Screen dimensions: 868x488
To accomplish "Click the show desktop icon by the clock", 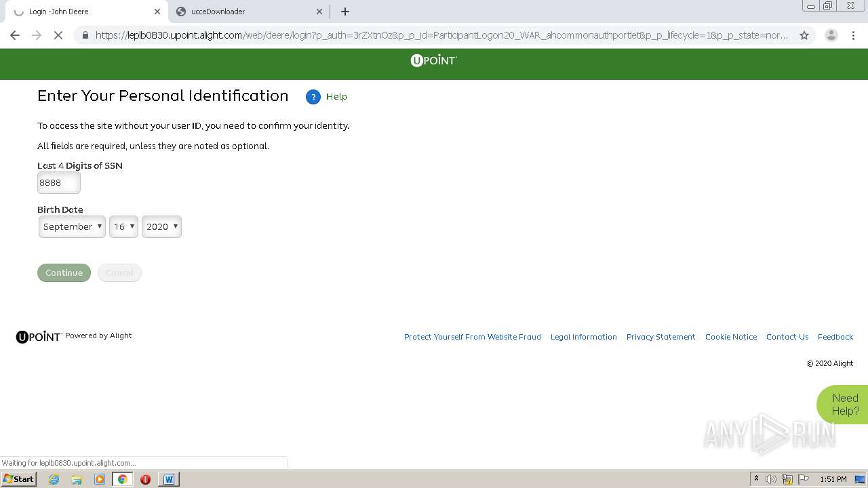I will click(x=860, y=479).
